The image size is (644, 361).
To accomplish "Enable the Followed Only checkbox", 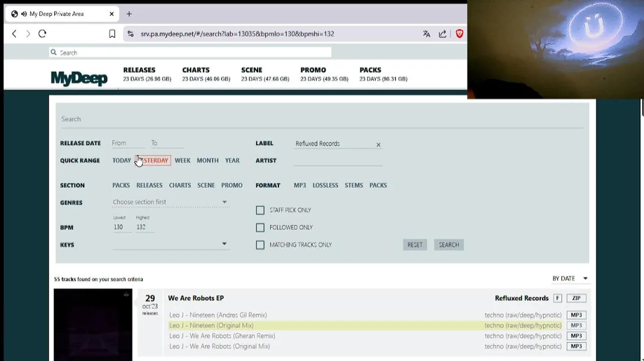I will pyautogui.click(x=260, y=228).
